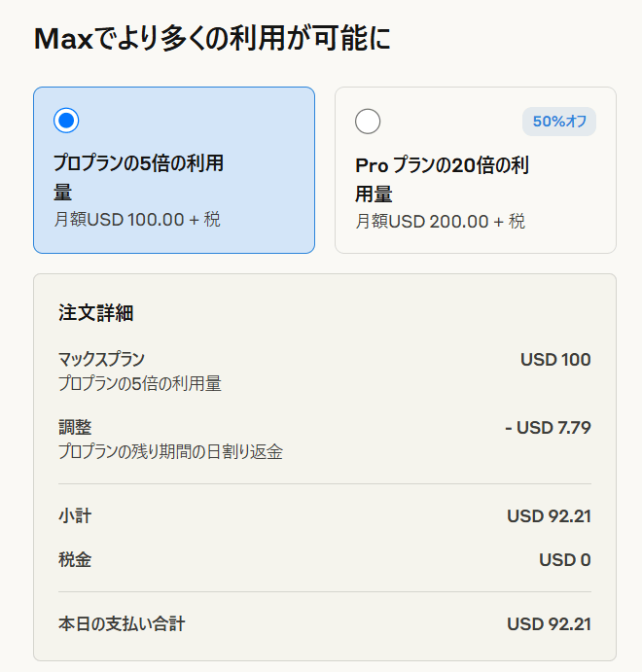This screenshot has height=672, width=642.
Task: Choose the USD 200.00 monthly plan card
Action: [476, 170]
